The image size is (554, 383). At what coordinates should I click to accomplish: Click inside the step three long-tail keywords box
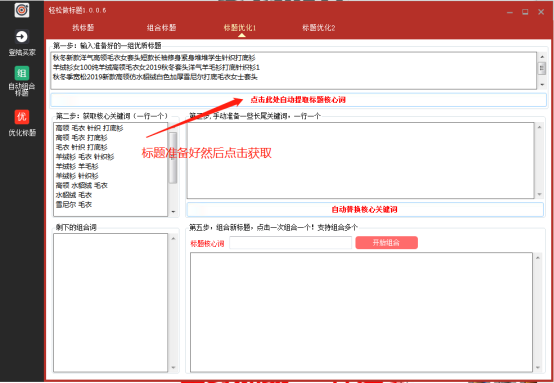(360, 160)
